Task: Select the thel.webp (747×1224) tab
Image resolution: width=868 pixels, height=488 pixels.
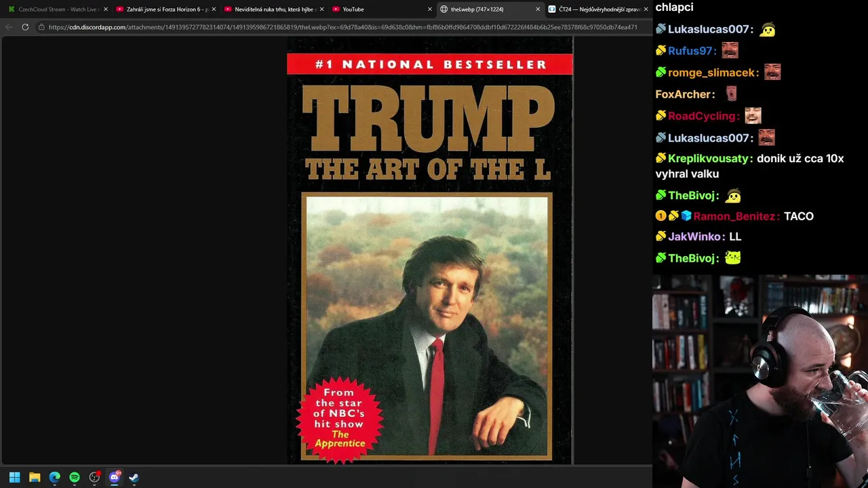Action: coord(490,9)
